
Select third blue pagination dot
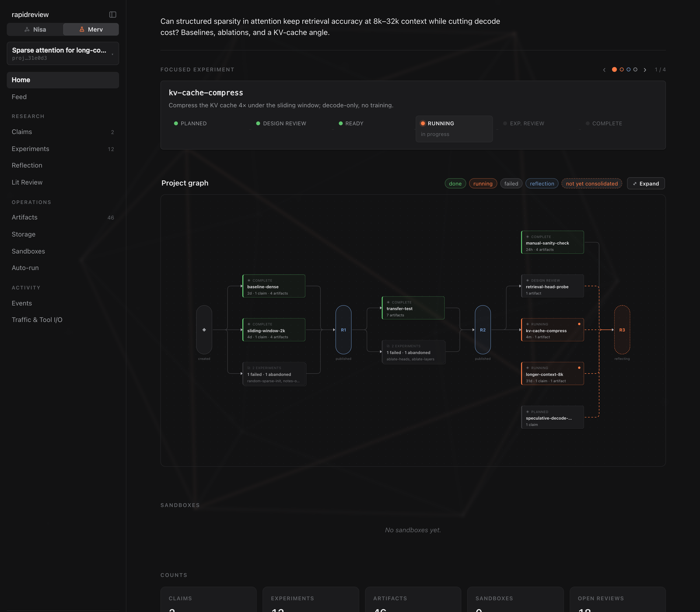(x=629, y=70)
